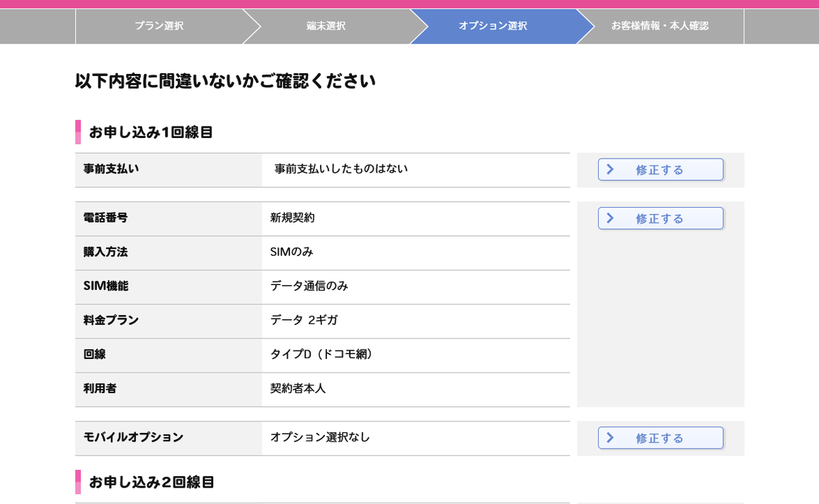Click the chevron icon in モバイルオプション's 修正する button

pos(610,438)
